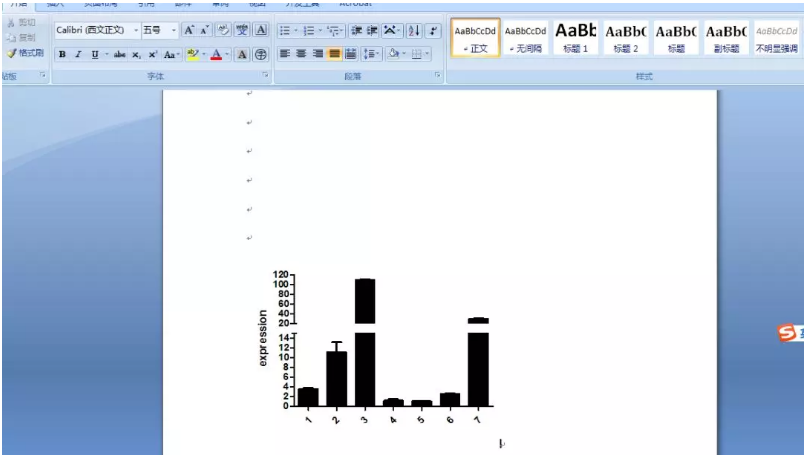The width and height of the screenshot is (805, 455).
Task: Apply the yellow text highlight color
Action: click(x=193, y=54)
